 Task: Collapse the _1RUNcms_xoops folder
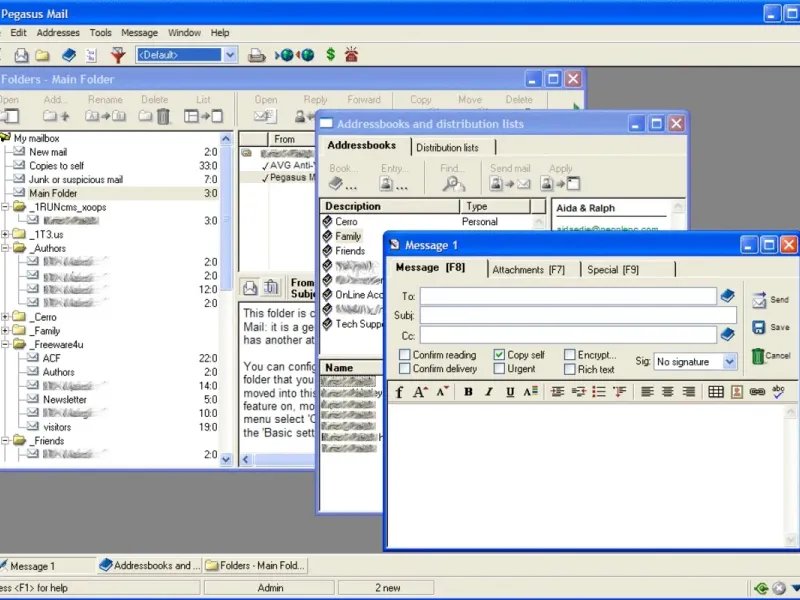[x=5, y=207]
